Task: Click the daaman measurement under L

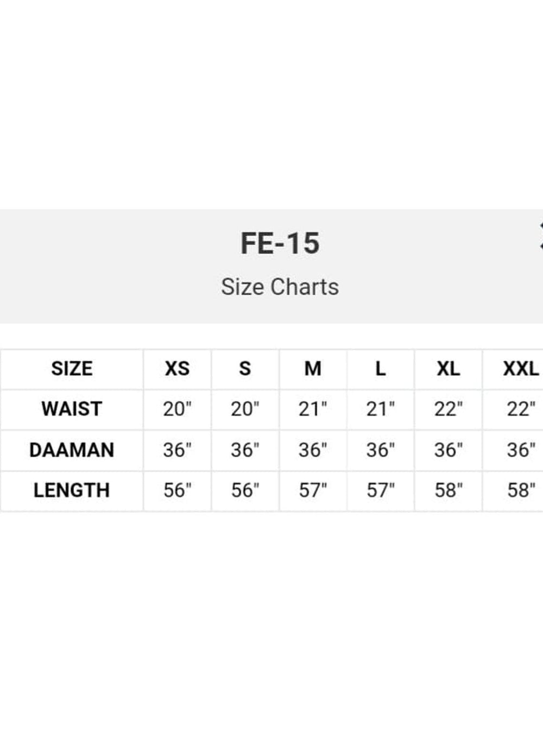Action: click(x=380, y=450)
